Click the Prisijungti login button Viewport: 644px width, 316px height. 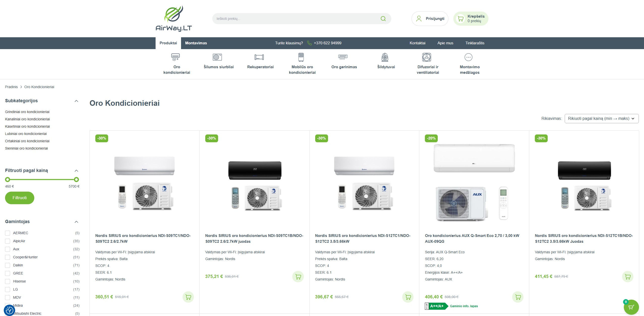pyautogui.click(x=430, y=19)
